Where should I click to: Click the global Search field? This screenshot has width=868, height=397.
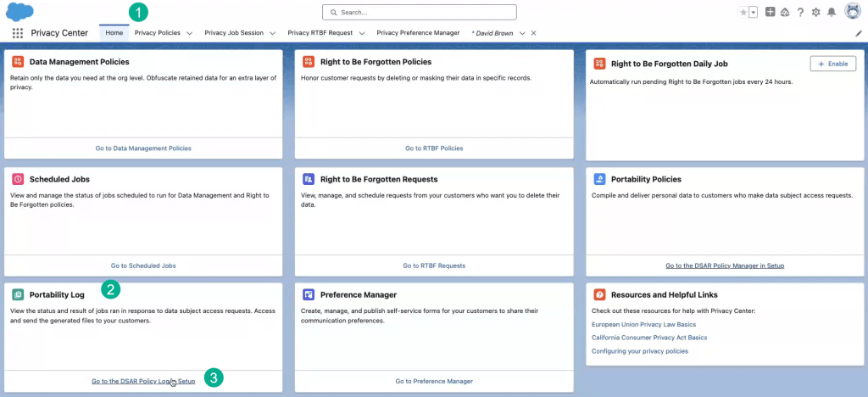[x=420, y=12]
